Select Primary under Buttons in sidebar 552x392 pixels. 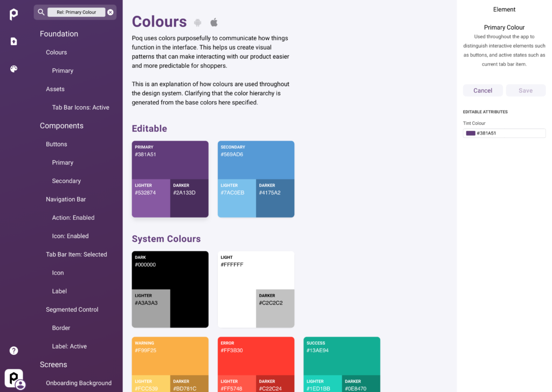click(x=63, y=163)
